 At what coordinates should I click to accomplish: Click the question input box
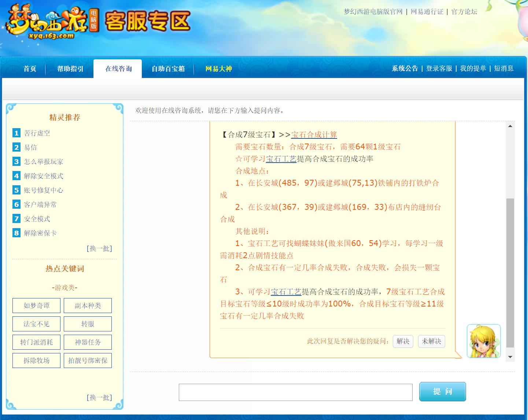295,391
